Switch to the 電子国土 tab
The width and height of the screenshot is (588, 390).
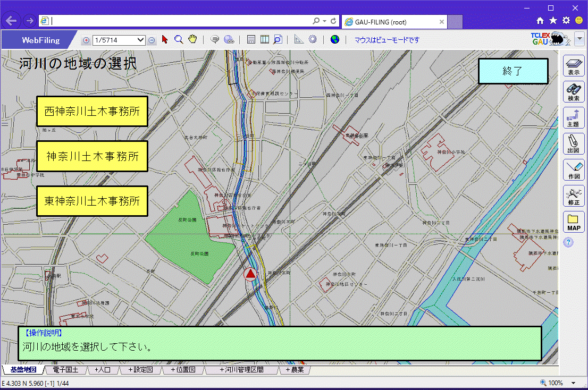point(65,370)
